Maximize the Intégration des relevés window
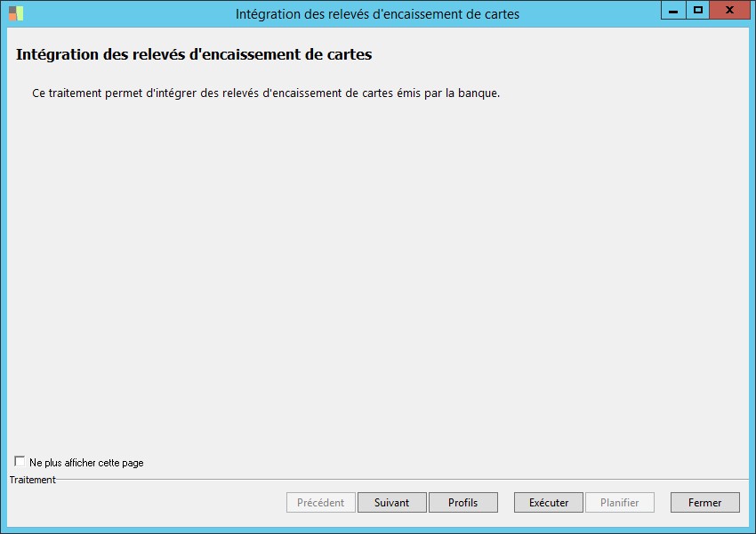 [697, 10]
